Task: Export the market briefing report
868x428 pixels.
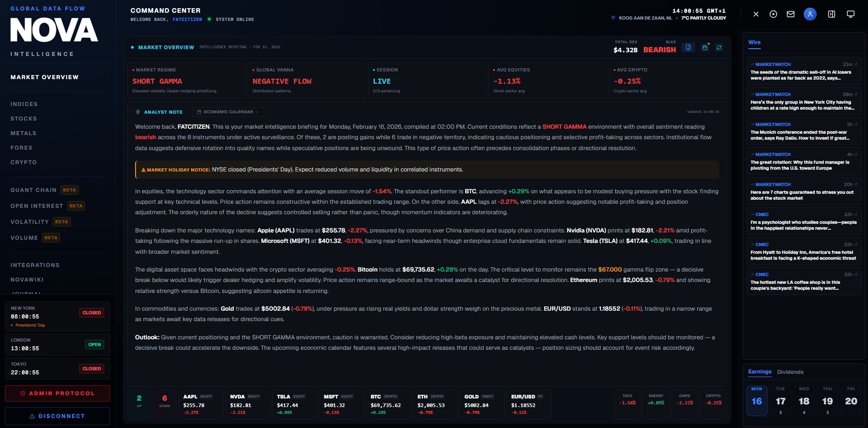Action: pos(688,47)
